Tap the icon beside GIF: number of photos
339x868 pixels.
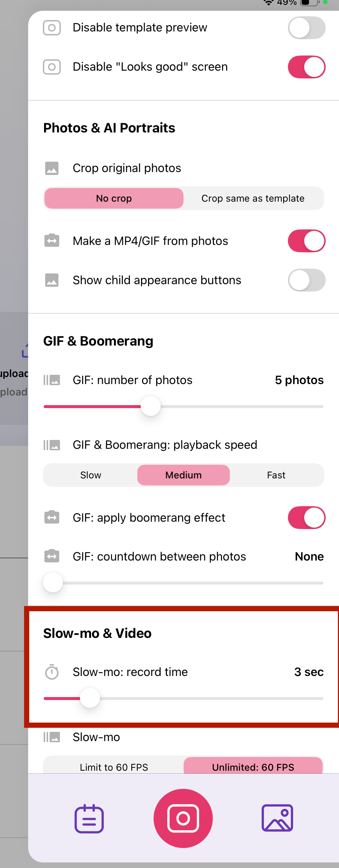tap(52, 380)
